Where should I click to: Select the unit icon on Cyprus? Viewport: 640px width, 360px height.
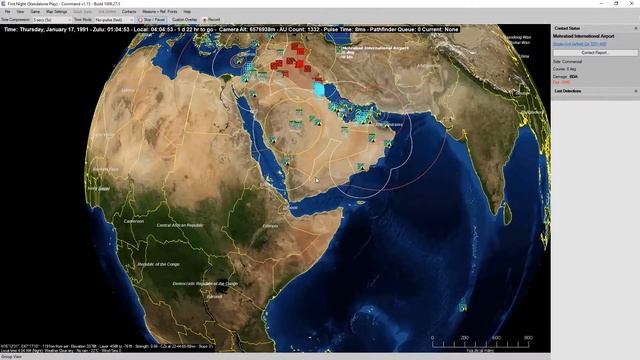click(238, 62)
